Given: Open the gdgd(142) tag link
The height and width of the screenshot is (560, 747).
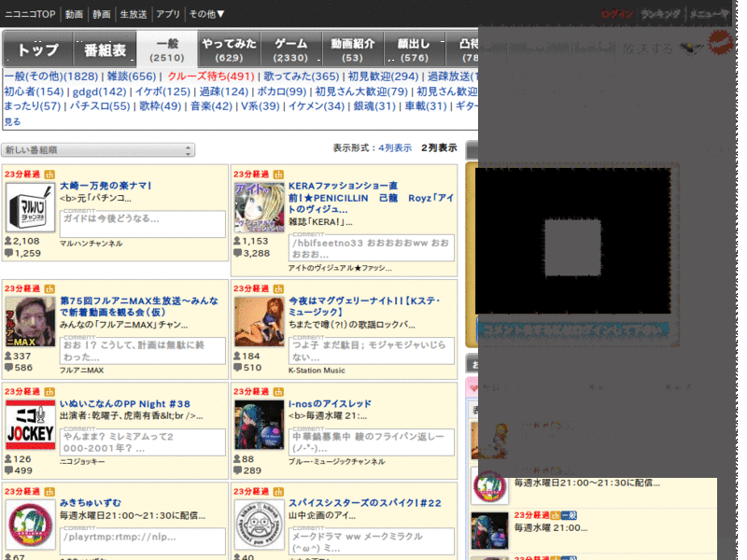Looking at the screenshot, I should pyautogui.click(x=99, y=91).
